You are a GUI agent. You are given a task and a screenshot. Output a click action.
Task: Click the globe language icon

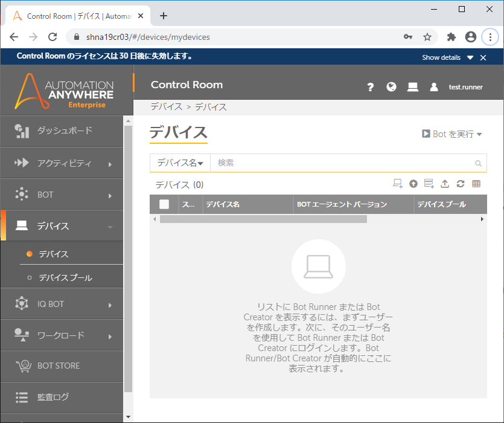point(391,87)
